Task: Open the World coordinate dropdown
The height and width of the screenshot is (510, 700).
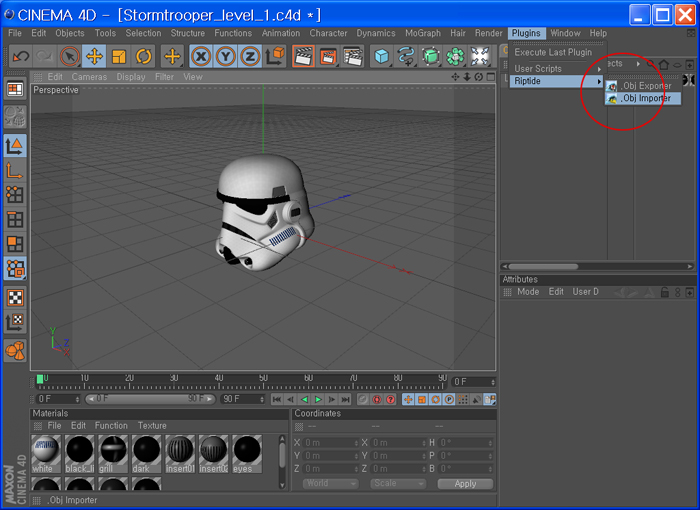Action: [331, 483]
